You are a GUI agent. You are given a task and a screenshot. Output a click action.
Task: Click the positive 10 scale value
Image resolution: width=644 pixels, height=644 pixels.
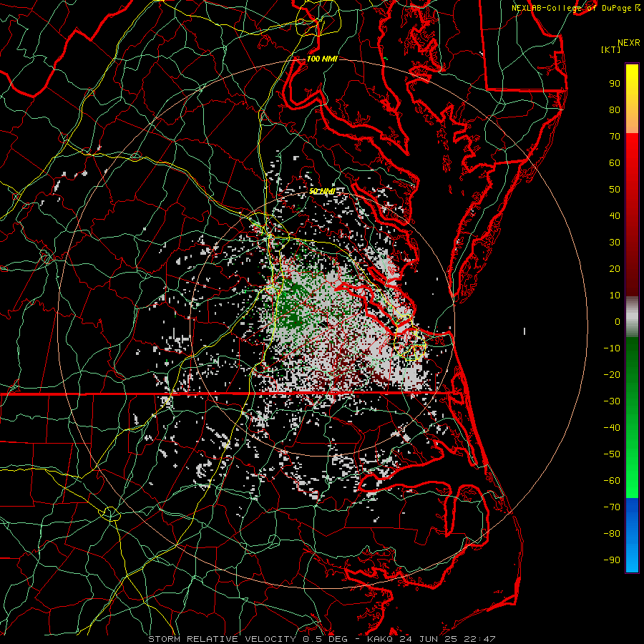coord(615,296)
